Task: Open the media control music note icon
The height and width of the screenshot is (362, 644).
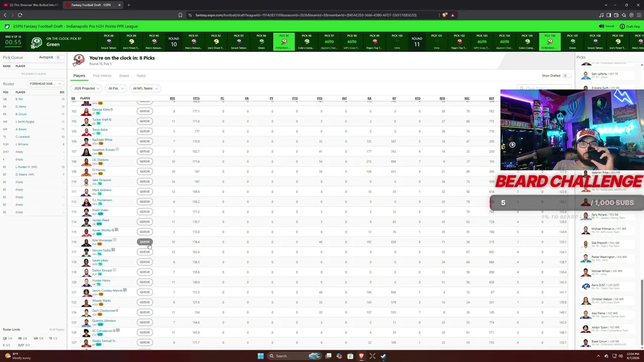Action: coord(601,15)
